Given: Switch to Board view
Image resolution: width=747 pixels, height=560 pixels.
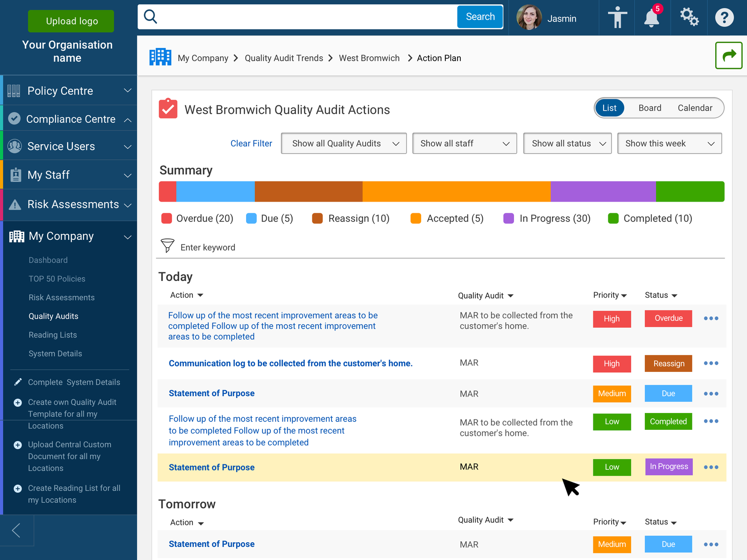Looking at the screenshot, I should (650, 108).
